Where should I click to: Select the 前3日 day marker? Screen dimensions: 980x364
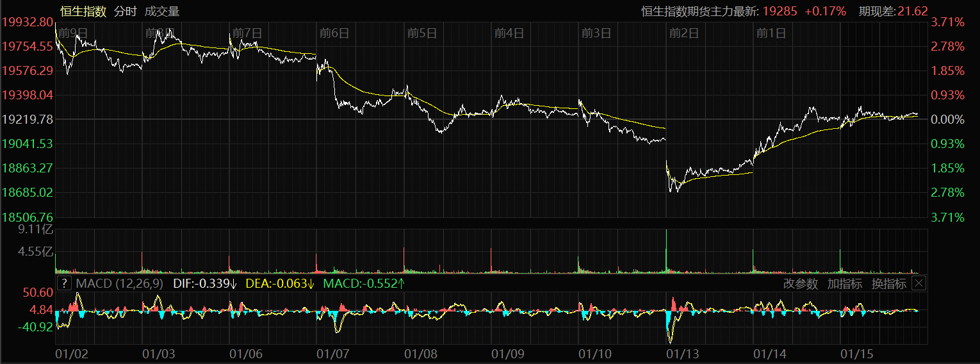coord(596,33)
